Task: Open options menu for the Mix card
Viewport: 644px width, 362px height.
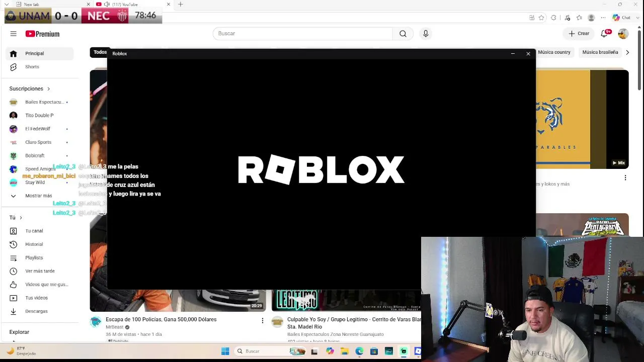Action: (x=625, y=178)
